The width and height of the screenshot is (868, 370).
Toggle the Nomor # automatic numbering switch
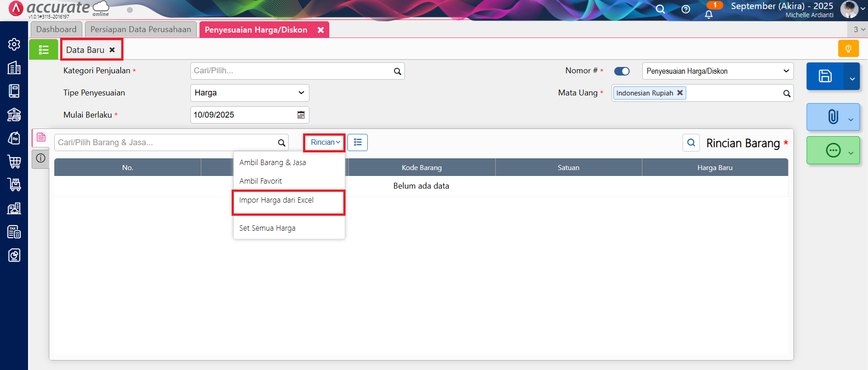621,71
